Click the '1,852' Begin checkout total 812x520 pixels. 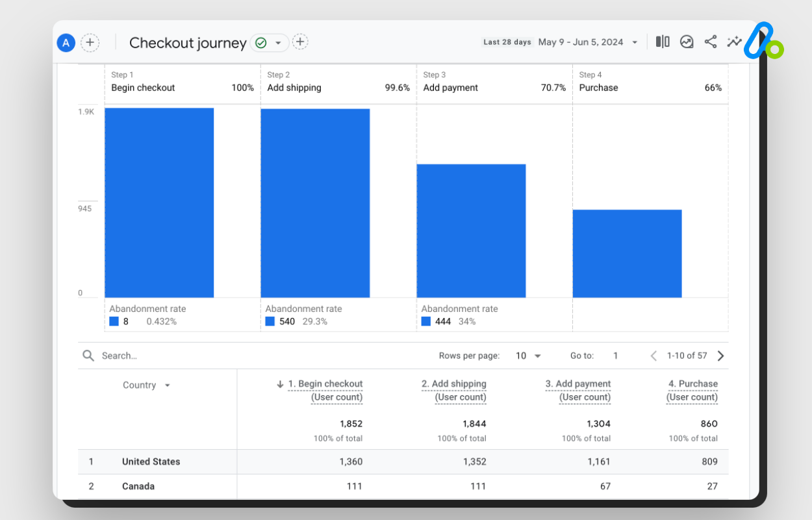tap(351, 424)
